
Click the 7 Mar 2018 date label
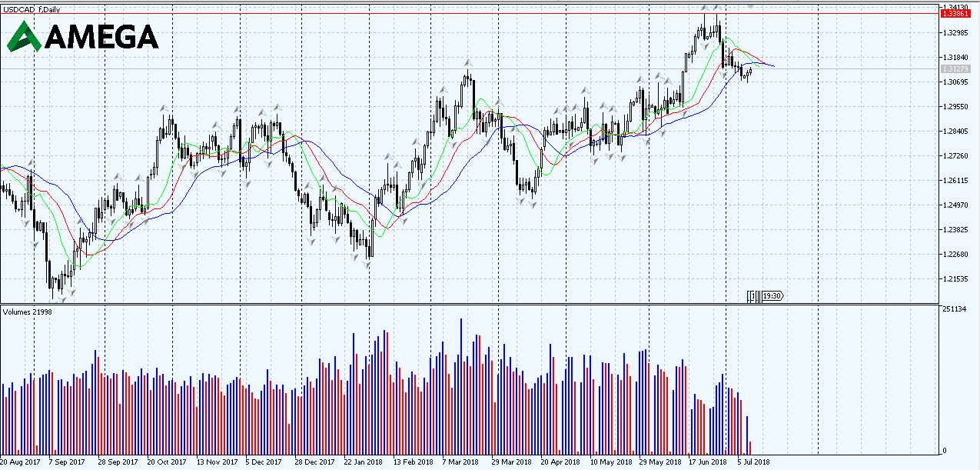pos(460,462)
